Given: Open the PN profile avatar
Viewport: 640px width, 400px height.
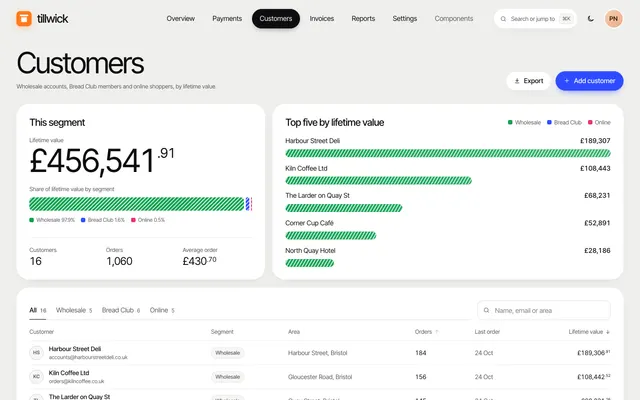Looking at the screenshot, I should click(613, 18).
